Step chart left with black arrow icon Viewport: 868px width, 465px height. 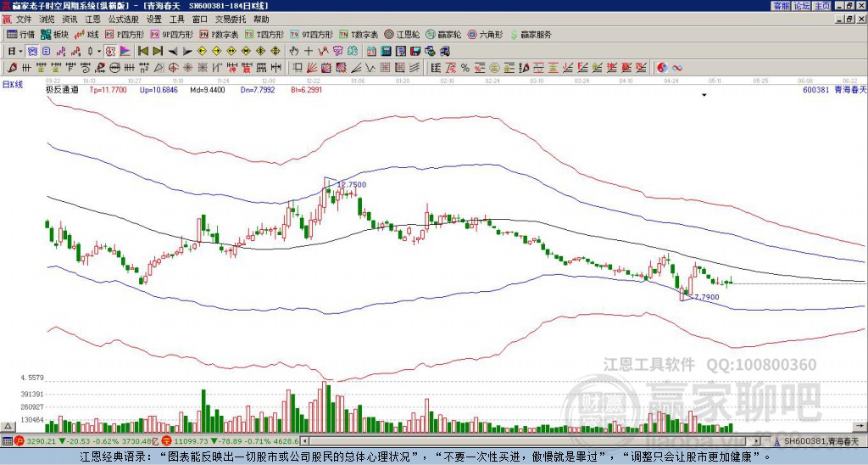point(173,51)
